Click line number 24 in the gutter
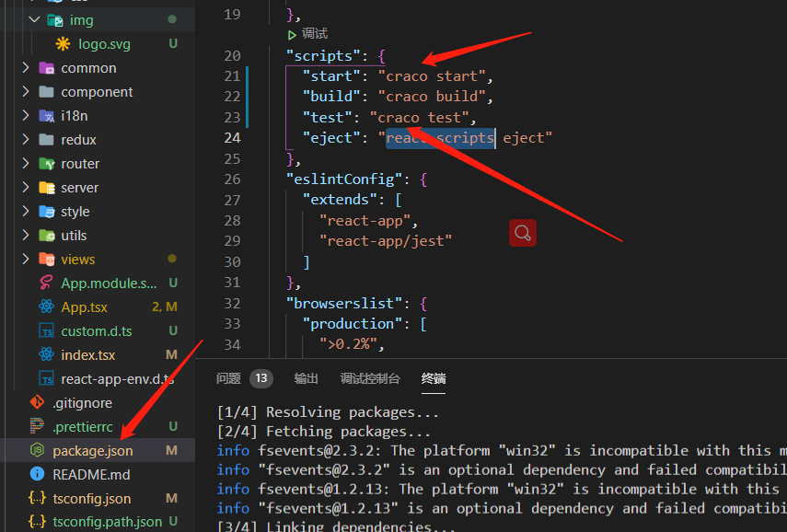This screenshot has height=532, width=787. (x=232, y=137)
